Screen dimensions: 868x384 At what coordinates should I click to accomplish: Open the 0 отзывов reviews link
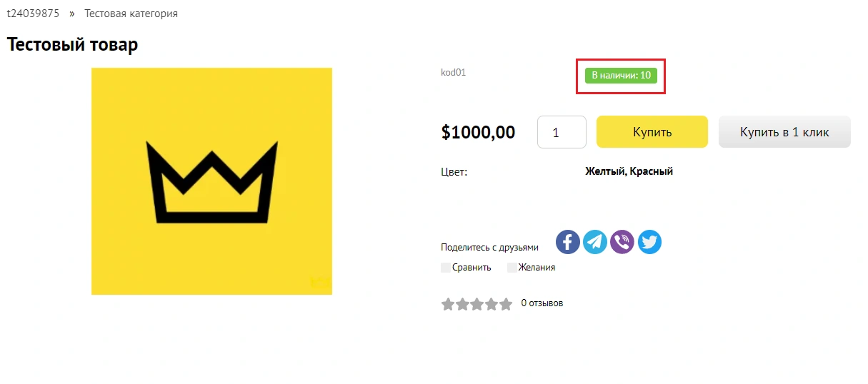[542, 303]
